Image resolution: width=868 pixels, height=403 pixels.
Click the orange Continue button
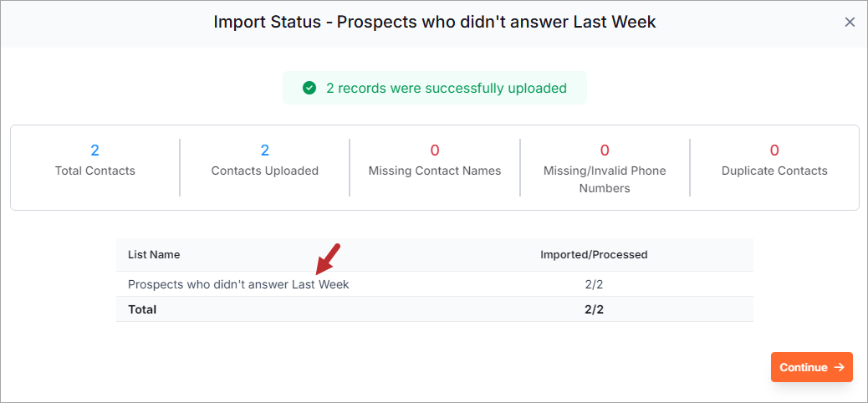(811, 367)
